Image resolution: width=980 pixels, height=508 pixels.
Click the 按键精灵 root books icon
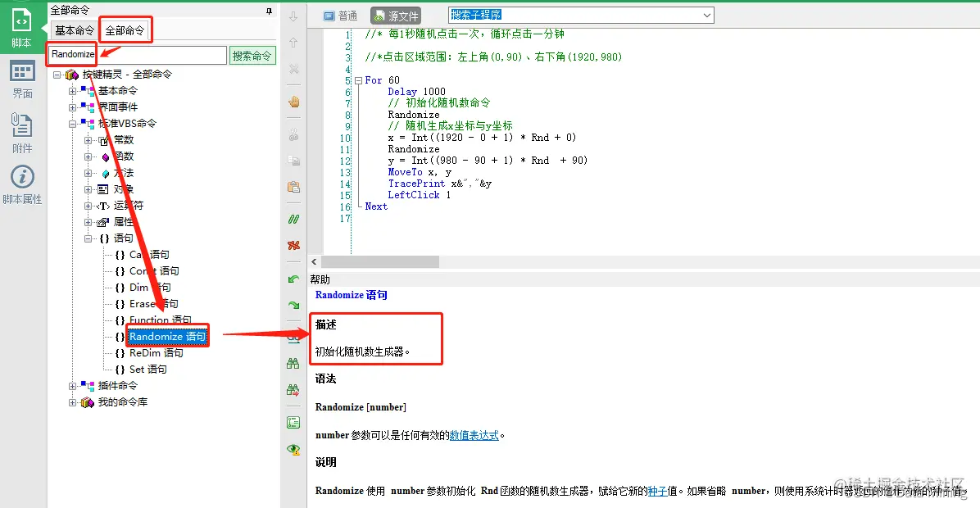click(72, 75)
